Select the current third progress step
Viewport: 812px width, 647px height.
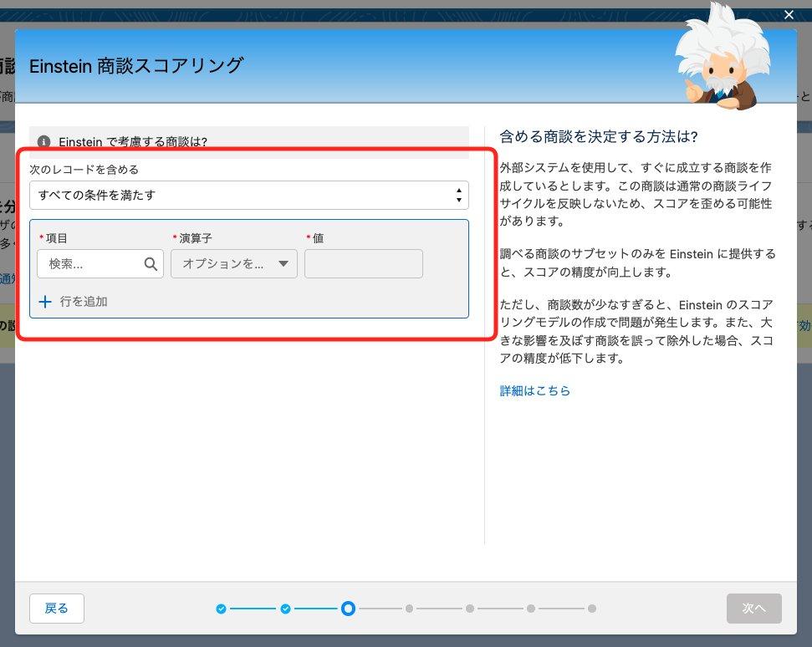(x=349, y=609)
